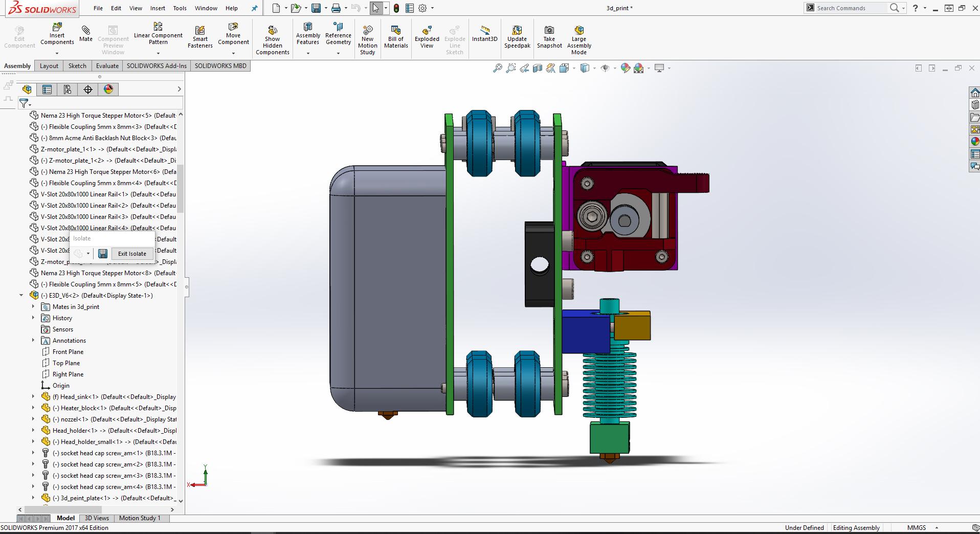This screenshot has height=534, width=980.
Task: Open SOLIDWORKS Resources home in task pane
Action: (974, 93)
